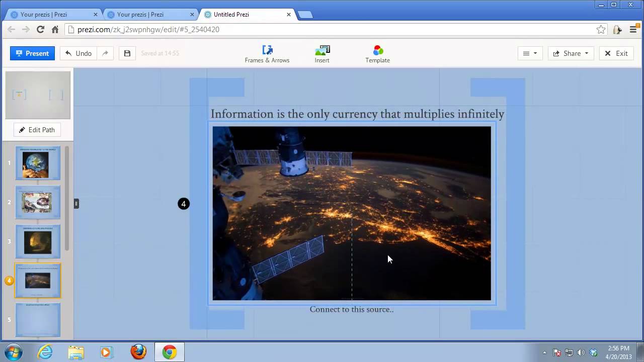The height and width of the screenshot is (362, 644).
Task: Open Windows Explorer from taskbar
Action: click(x=76, y=352)
